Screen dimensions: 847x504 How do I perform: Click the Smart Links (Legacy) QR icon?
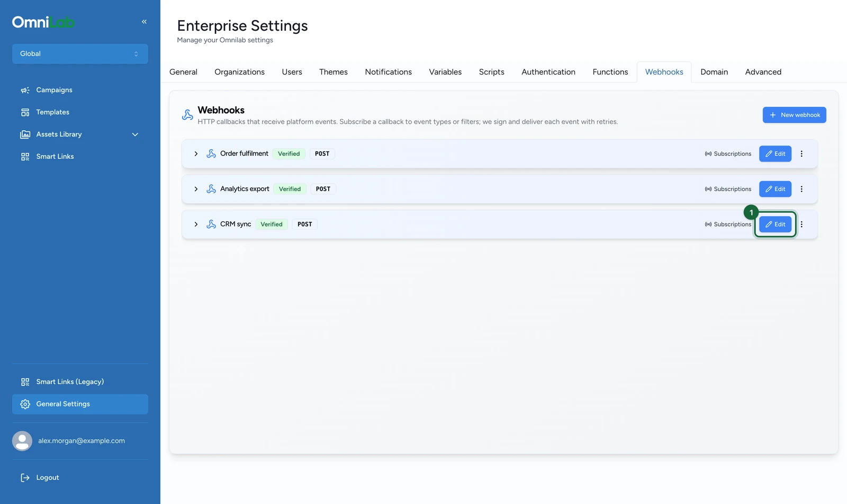coord(25,382)
